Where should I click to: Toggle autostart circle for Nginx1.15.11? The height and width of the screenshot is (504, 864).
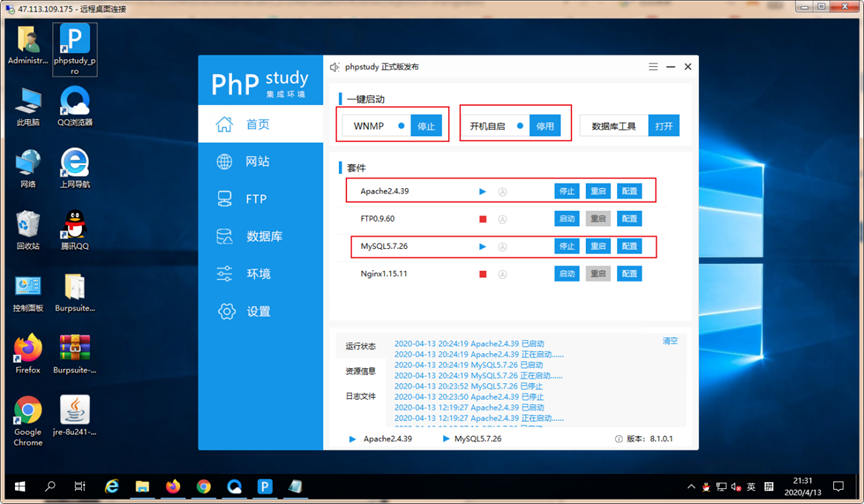click(x=503, y=274)
